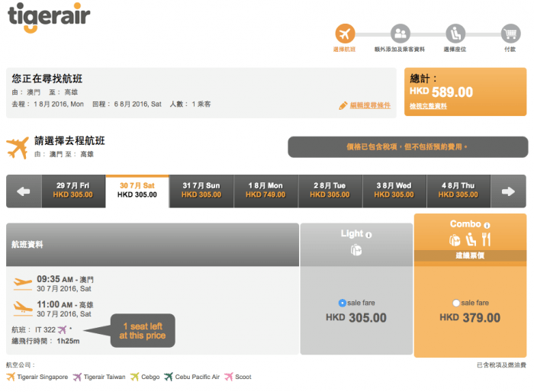The width and height of the screenshot is (534, 392).
Task: Click the Combo baggage icon
Action: coord(455,240)
